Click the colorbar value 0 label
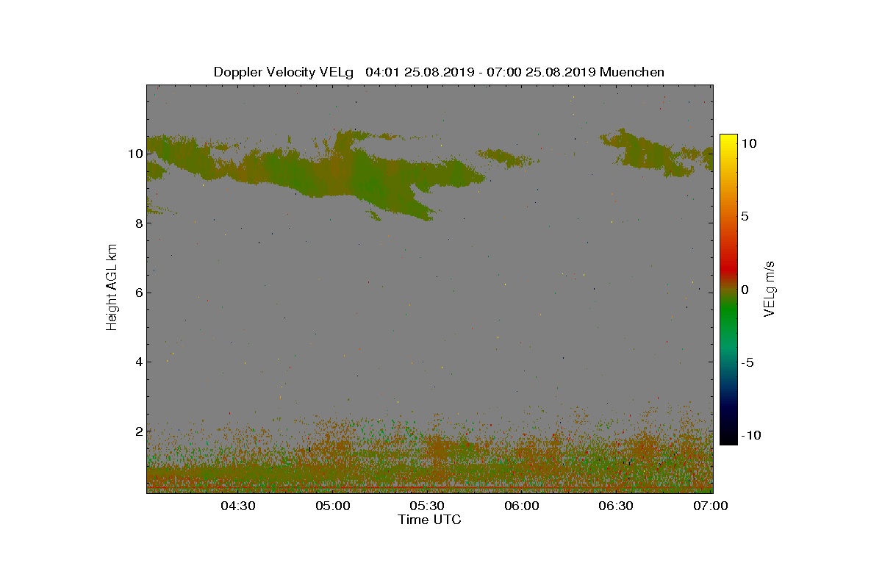This screenshot has height=588, width=882. pos(745,290)
